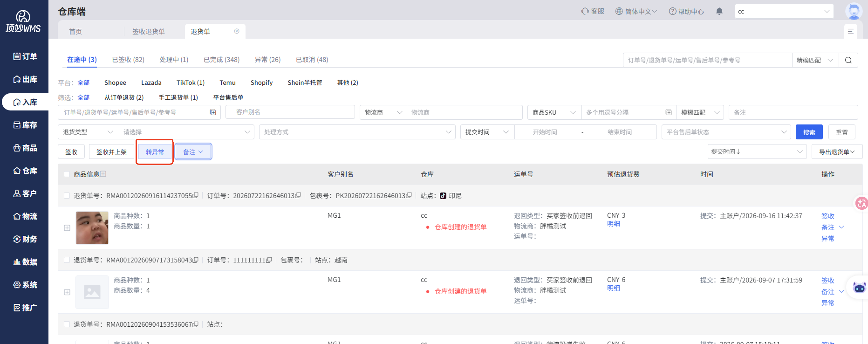
Task: Toggle the select-all header checkbox
Action: pos(67,174)
